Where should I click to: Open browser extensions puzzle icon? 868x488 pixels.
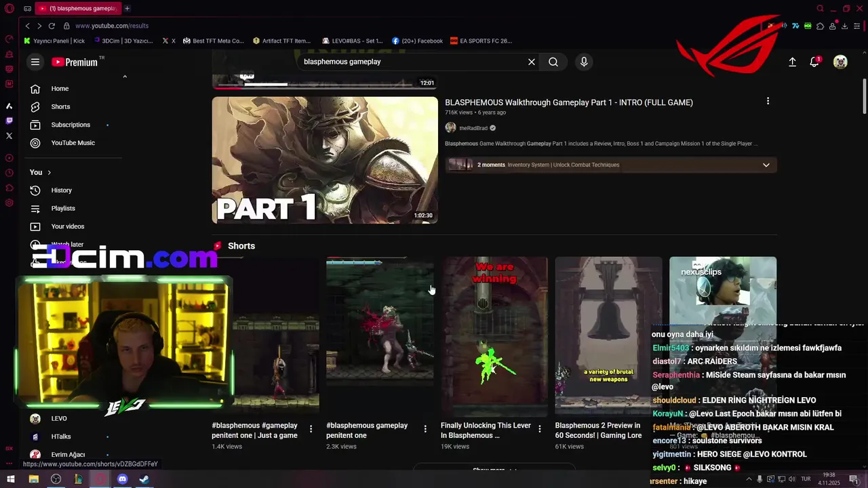click(821, 26)
